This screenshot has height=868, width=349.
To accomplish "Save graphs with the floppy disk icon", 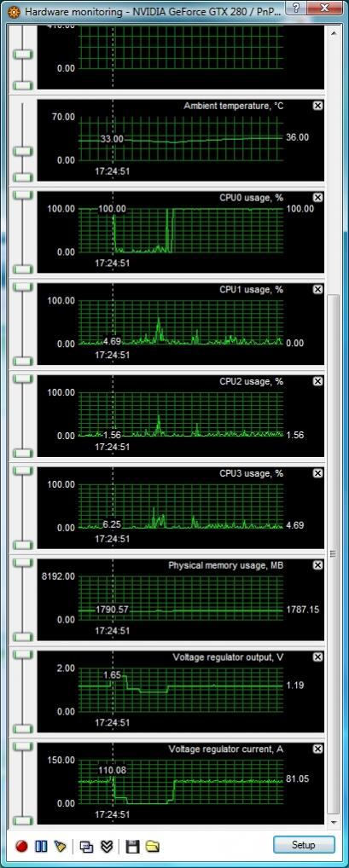I will (x=132, y=846).
